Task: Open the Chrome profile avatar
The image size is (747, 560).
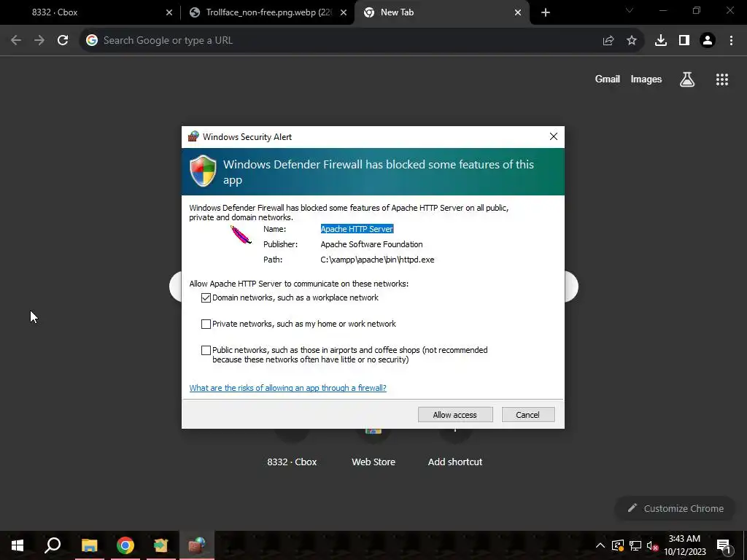Action: point(708,41)
